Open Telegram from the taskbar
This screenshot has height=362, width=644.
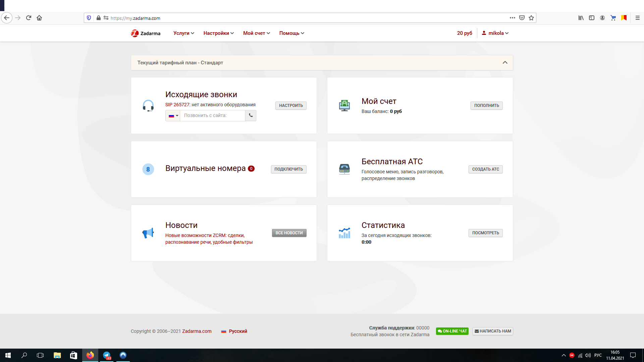107,355
